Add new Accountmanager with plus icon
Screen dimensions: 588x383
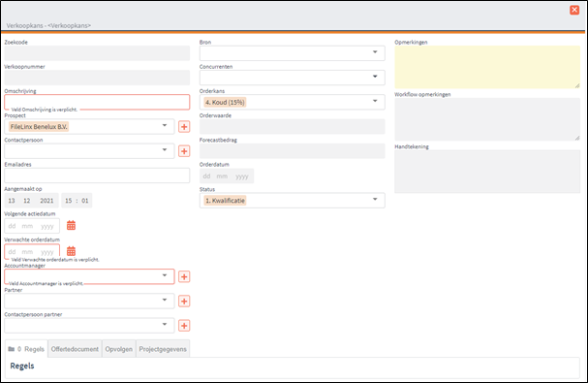[x=184, y=276]
